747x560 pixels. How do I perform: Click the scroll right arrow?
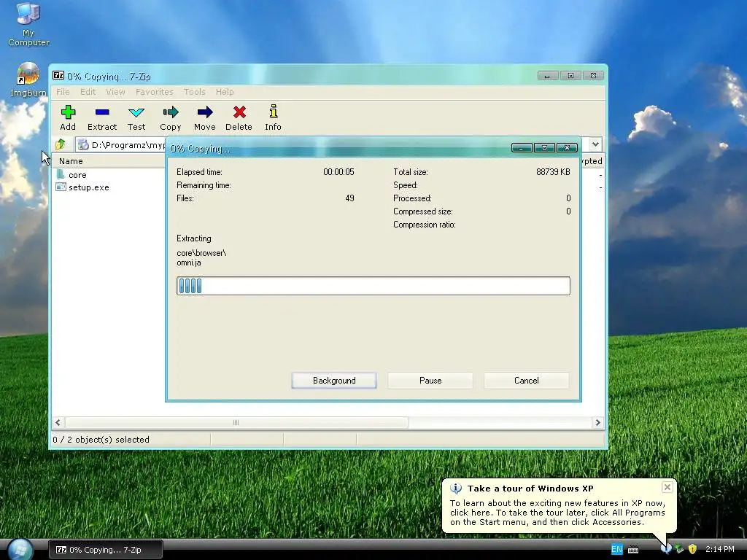597,422
